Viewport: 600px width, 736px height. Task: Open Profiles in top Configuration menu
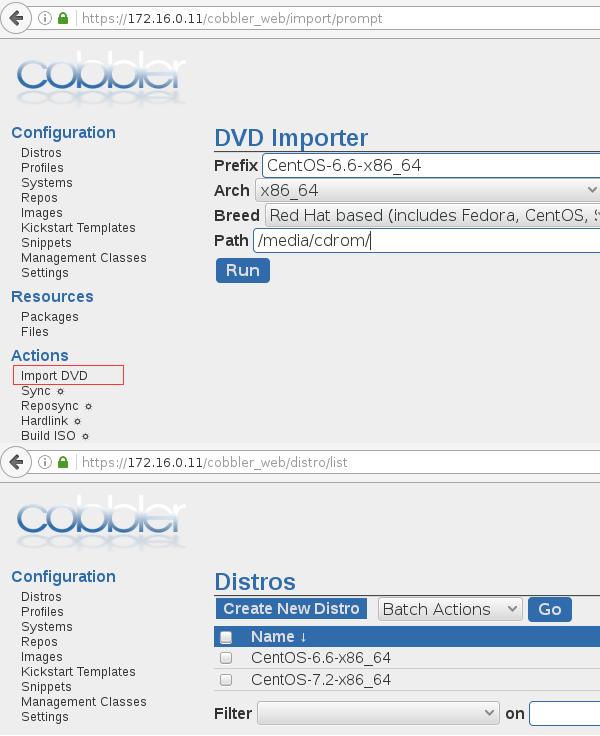point(42,168)
